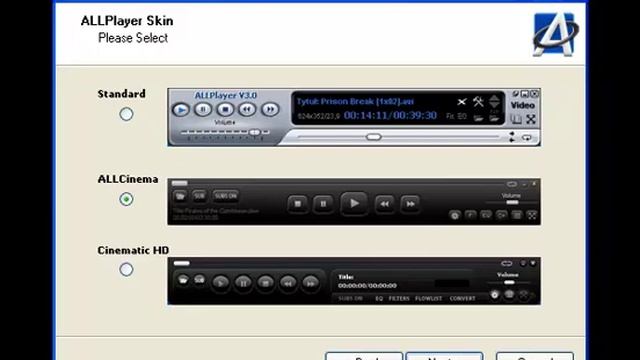Viewport: 640px width, 360px height.
Task: Click the Play button in Cinematic HD preview
Action: (220, 282)
